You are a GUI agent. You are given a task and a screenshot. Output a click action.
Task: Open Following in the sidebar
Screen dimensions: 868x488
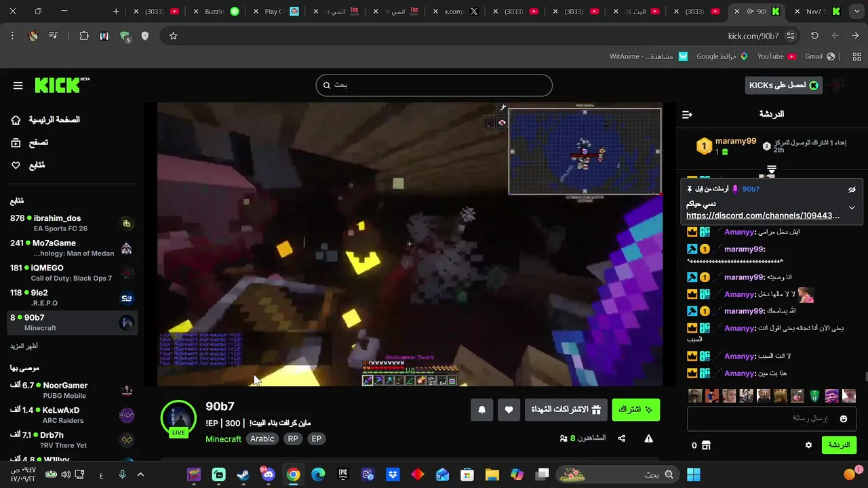pos(28,165)
